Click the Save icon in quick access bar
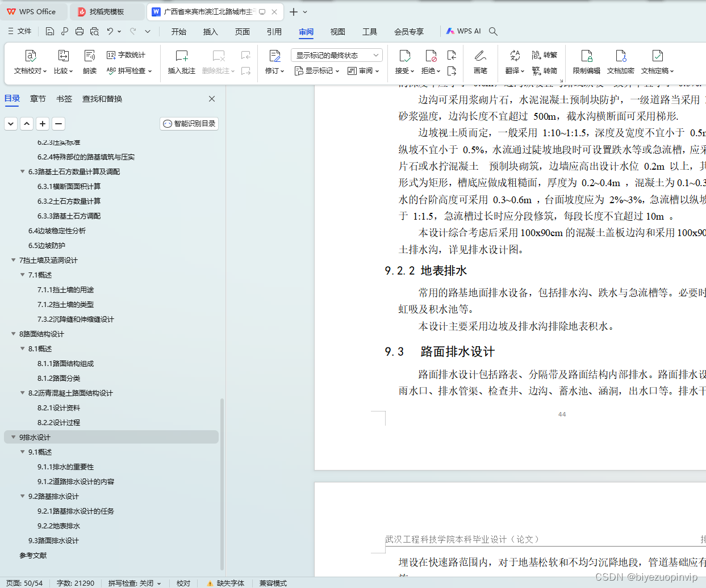The width and height of the screenshot is (706, 588). pos(50,31)
